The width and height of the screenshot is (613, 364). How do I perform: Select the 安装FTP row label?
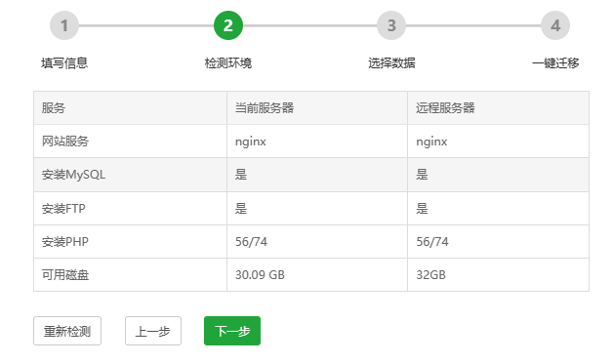[63, 209]
